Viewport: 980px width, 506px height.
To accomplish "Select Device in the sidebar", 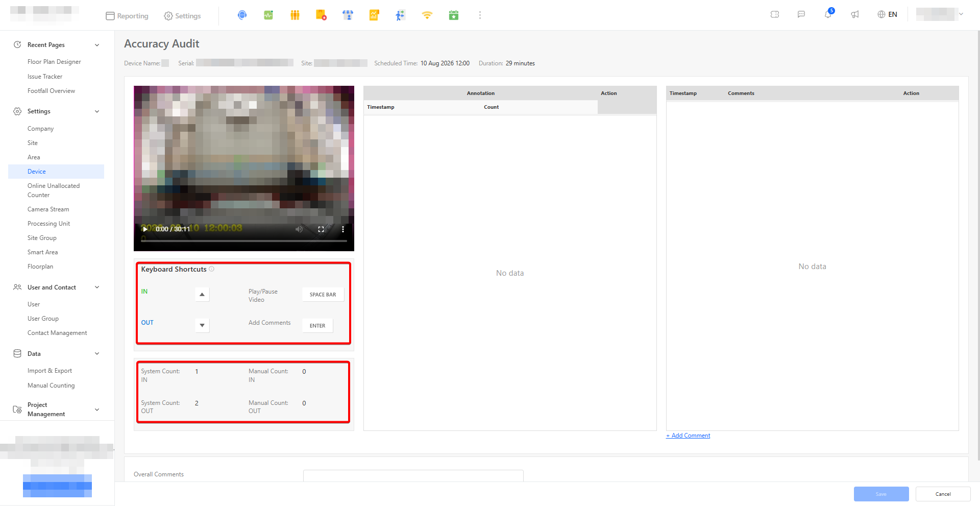I will coord(56,172).
